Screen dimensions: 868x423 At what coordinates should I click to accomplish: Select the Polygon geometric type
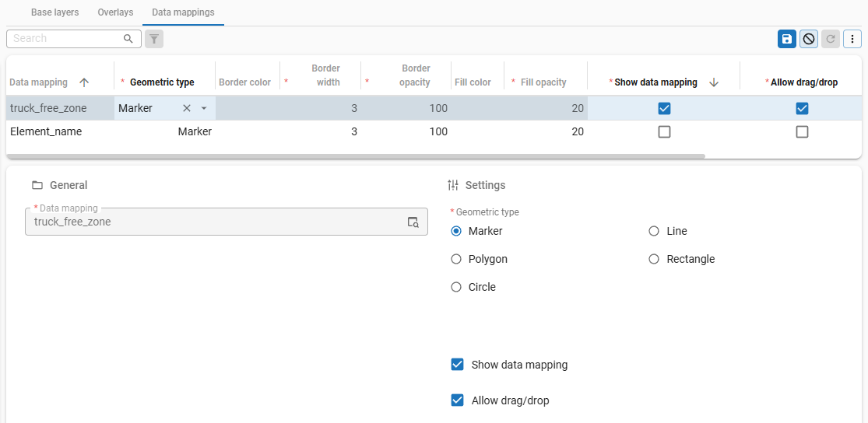click(456, 259)
